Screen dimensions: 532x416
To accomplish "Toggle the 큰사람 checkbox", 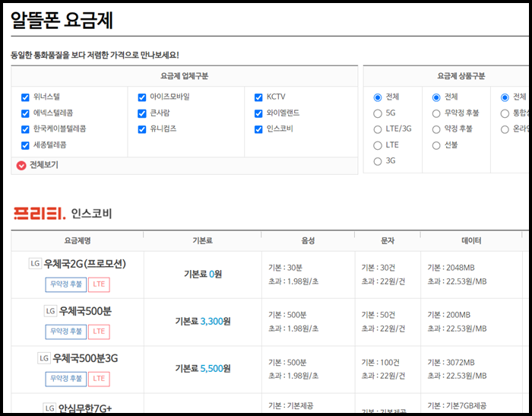I will pyautogui.click(x=142, y=113).
